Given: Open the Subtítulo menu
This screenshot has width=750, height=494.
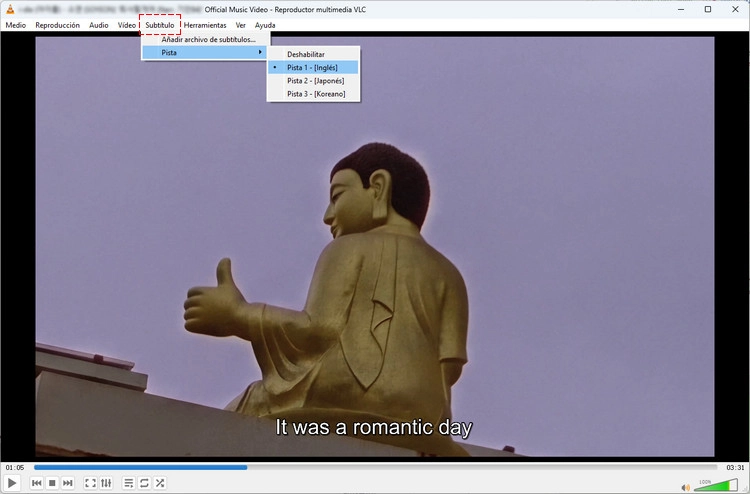Looking at the screenshot, I should click(x=160, y=25).
